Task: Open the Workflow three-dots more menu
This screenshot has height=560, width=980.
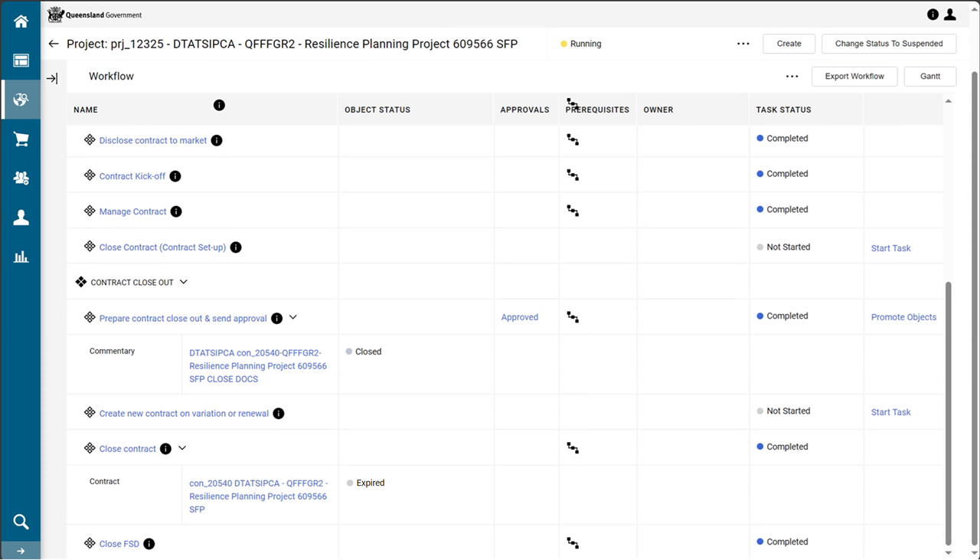Action: click(x=792, y=77)
